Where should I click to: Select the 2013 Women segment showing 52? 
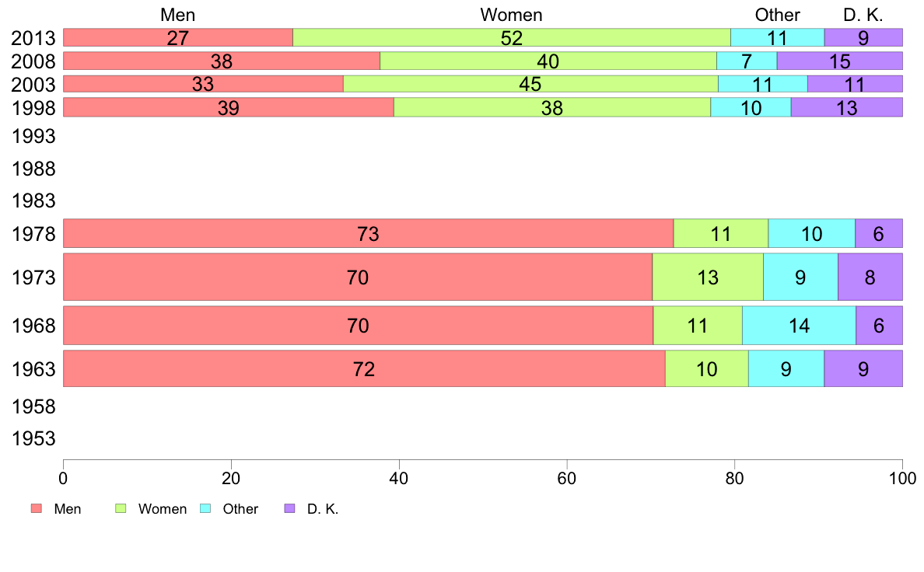(511, 37)
